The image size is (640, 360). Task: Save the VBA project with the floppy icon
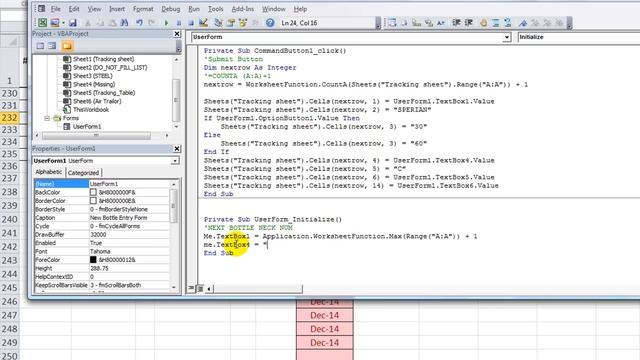point(73,23)
